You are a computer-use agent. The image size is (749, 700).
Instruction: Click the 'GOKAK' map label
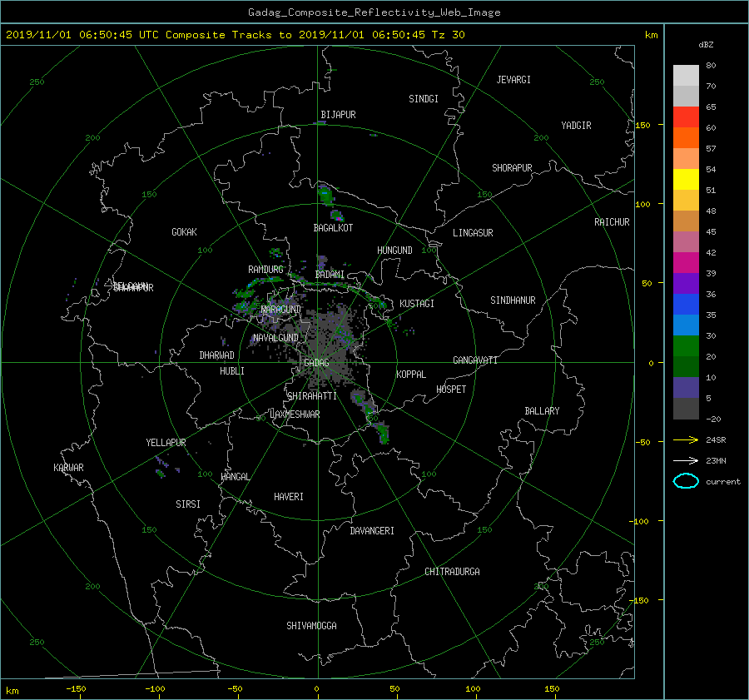pos(184,232)
